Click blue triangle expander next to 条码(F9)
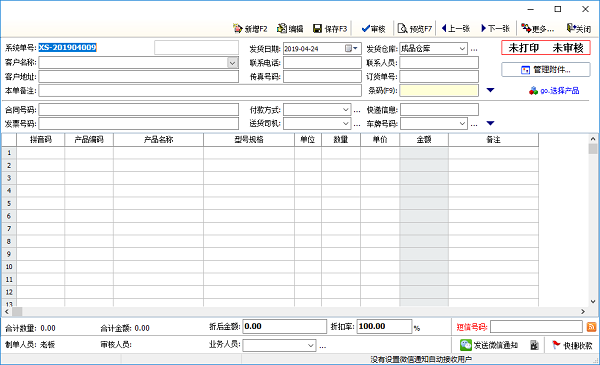Viewport: 600px width, 365px height. 490,90
